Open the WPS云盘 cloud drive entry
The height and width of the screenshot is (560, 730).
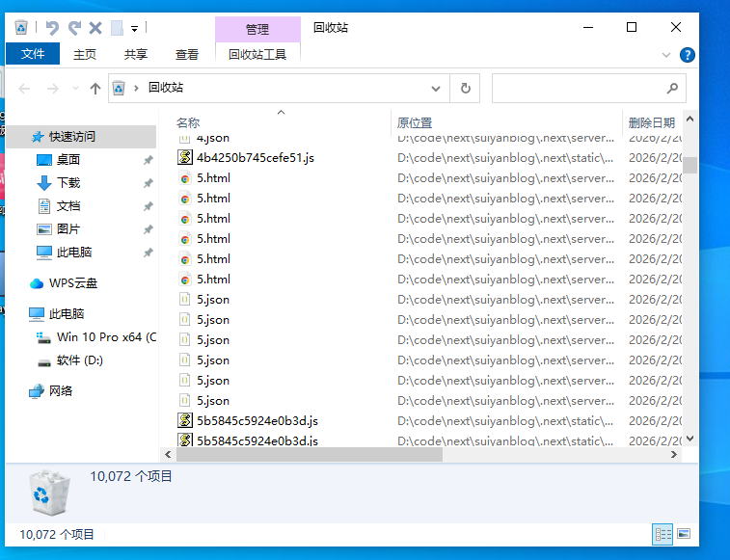(73, 283)
